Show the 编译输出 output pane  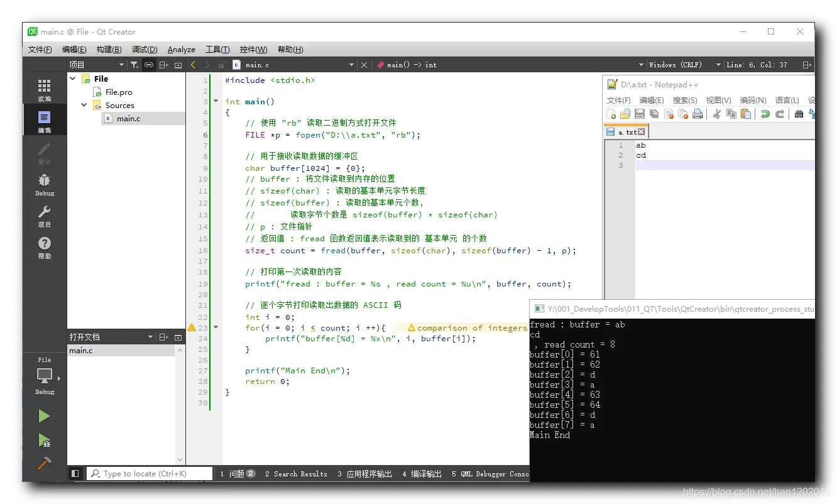click(x=422, y=474)
